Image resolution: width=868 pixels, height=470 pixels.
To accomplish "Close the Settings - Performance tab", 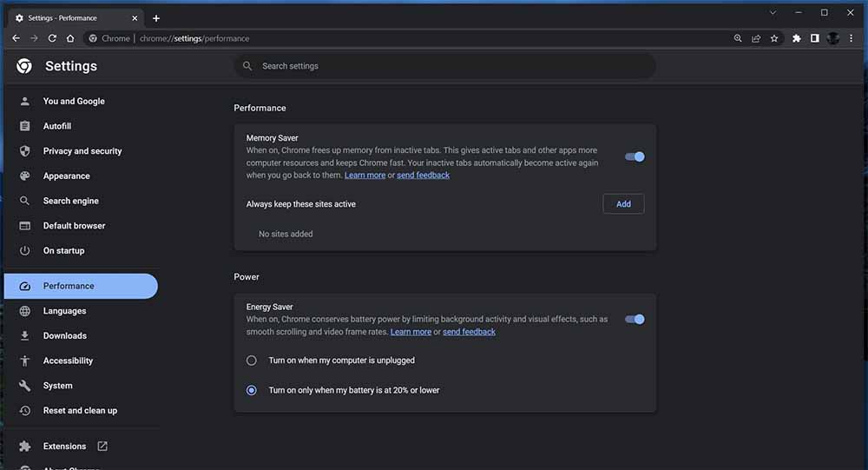I will [x=135, y=18].
